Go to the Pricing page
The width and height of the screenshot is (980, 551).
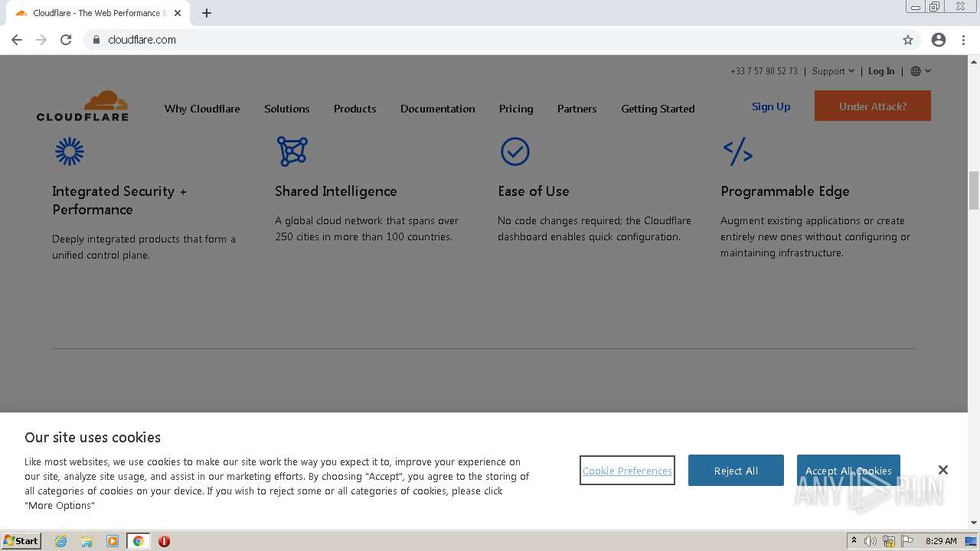[516, 109]
